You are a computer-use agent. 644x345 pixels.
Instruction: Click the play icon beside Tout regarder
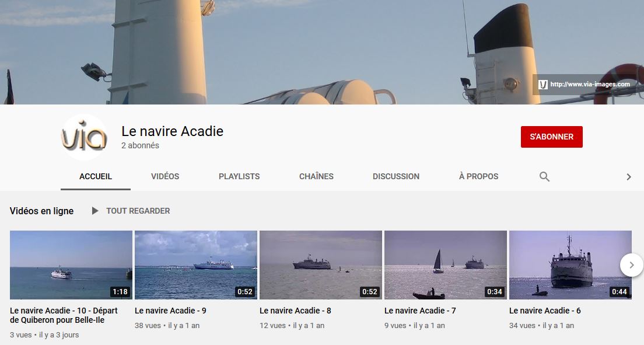point(95,211)
